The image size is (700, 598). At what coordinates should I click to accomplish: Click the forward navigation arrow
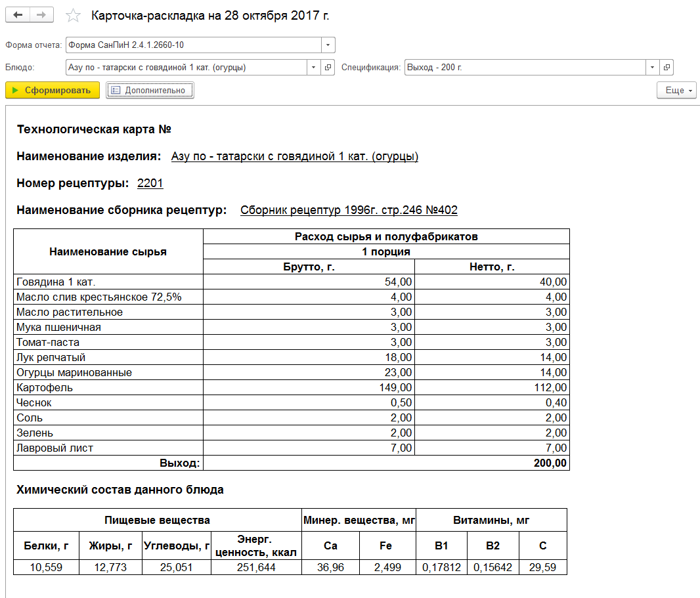pos(41,14)
